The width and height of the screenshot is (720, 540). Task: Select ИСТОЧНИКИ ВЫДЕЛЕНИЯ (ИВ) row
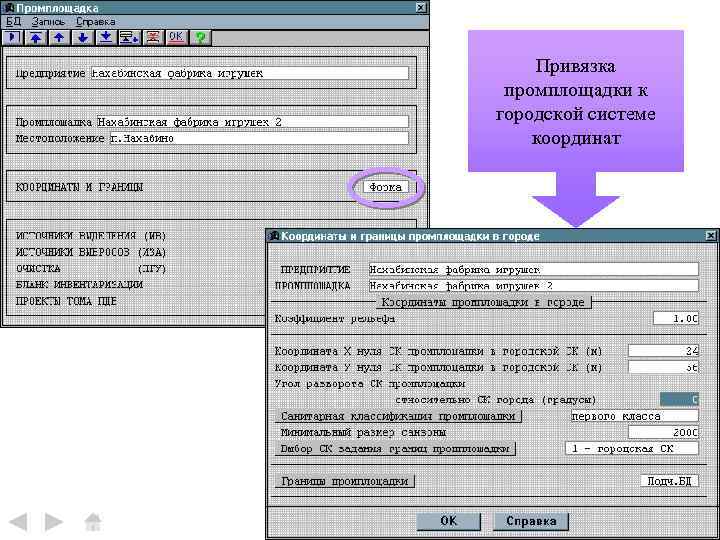pos(91,236)
